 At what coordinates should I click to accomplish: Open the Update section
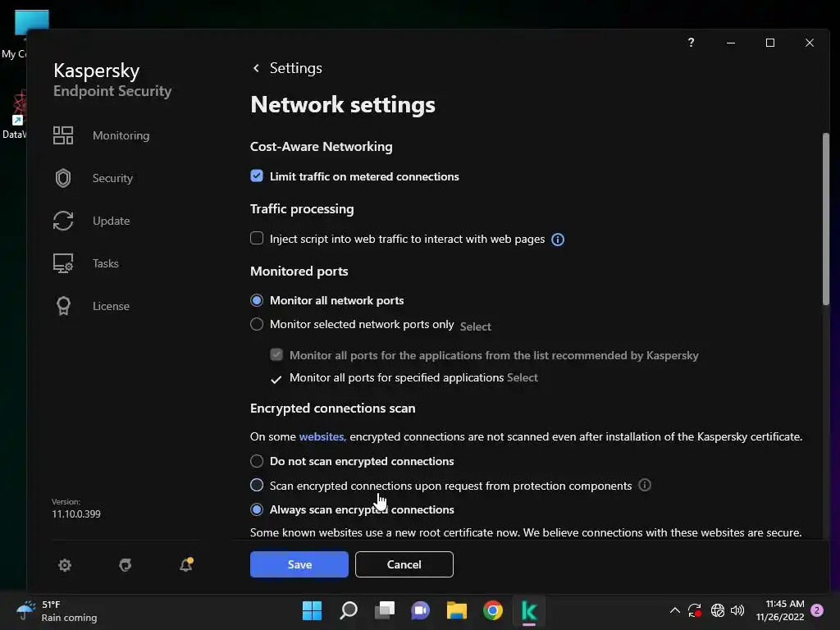111,221
